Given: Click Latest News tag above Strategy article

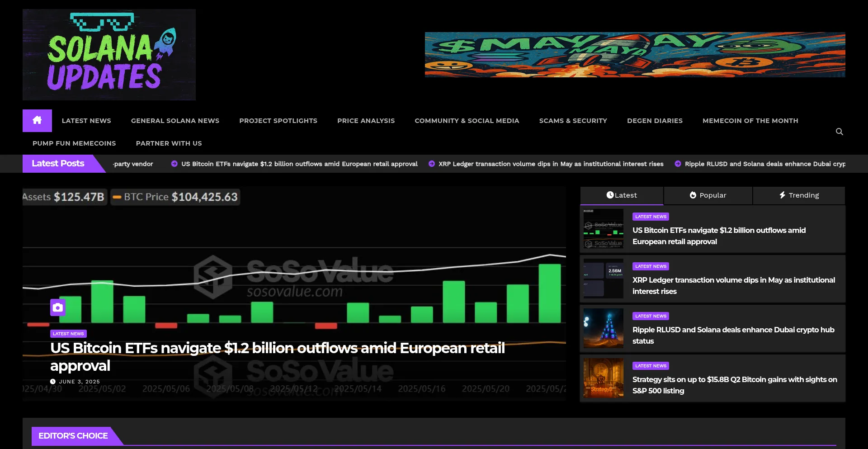Looking at the screenshot, I should coord(651,366).
